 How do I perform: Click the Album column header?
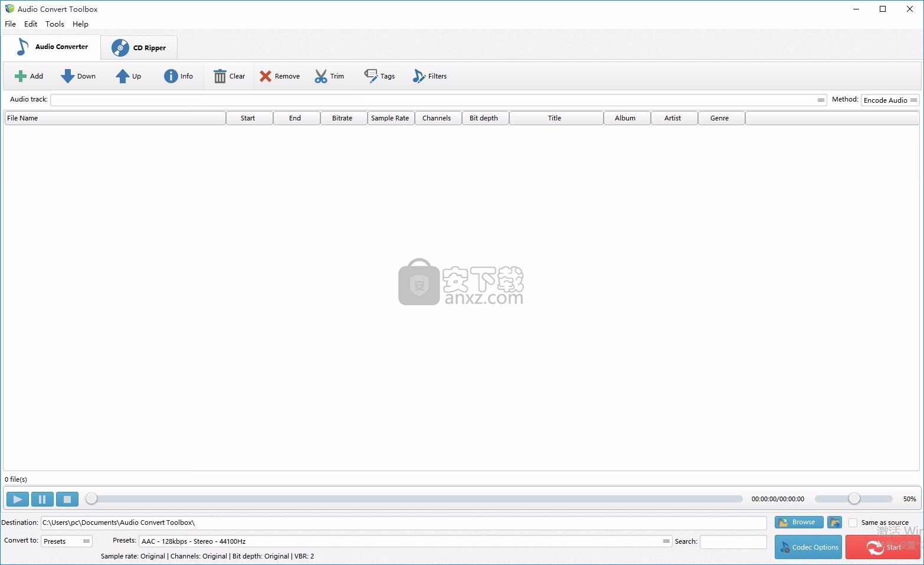tap(627, 118)
